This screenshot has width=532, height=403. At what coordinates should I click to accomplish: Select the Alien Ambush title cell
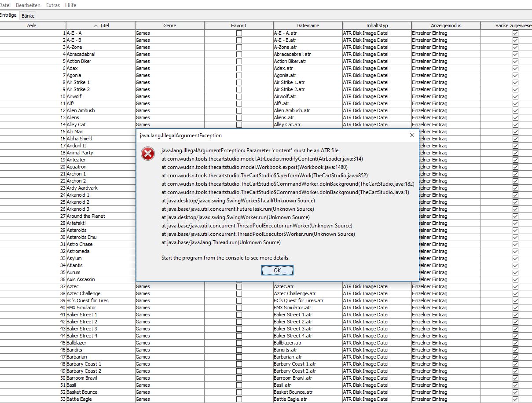tap(101, 110)
